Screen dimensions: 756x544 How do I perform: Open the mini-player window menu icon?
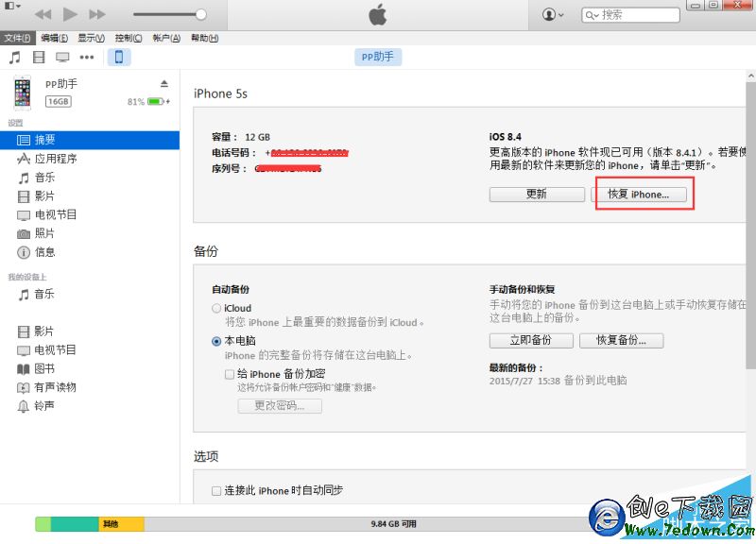click(12, 6)
